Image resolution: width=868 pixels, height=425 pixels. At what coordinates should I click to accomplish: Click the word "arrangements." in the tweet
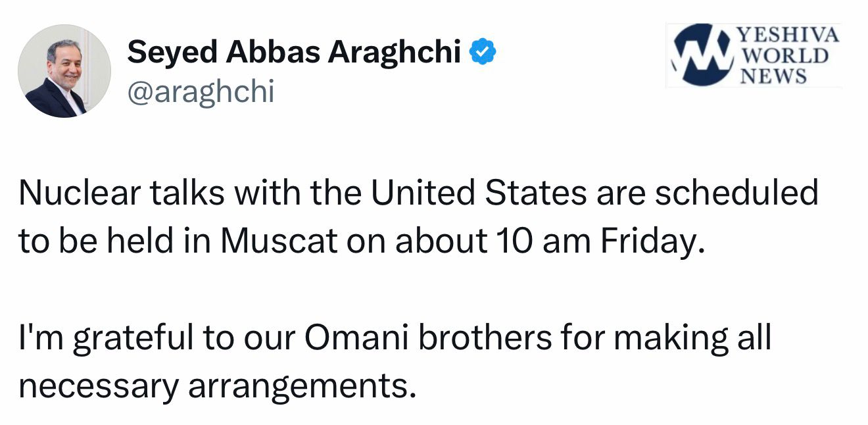pos(302,387)
